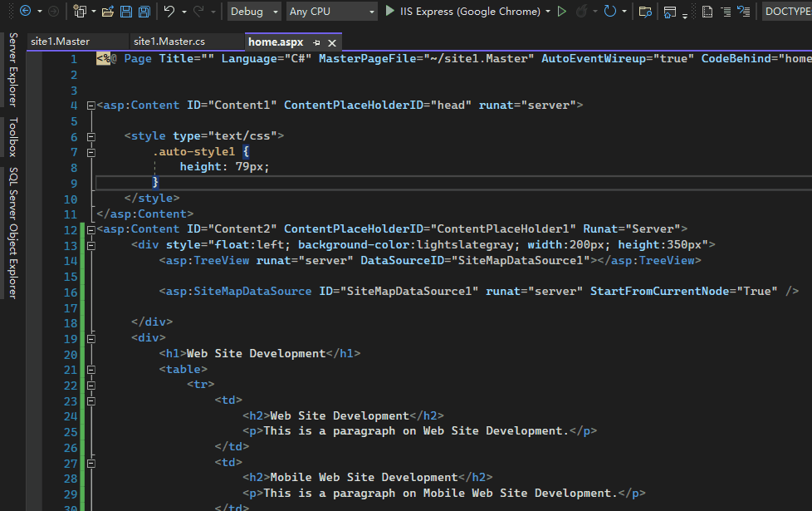Image resolution: width=812 pixels, height=511 pixels.
Task: Toggle the pin on the home.aspx tab
Action: click(319, 41)
